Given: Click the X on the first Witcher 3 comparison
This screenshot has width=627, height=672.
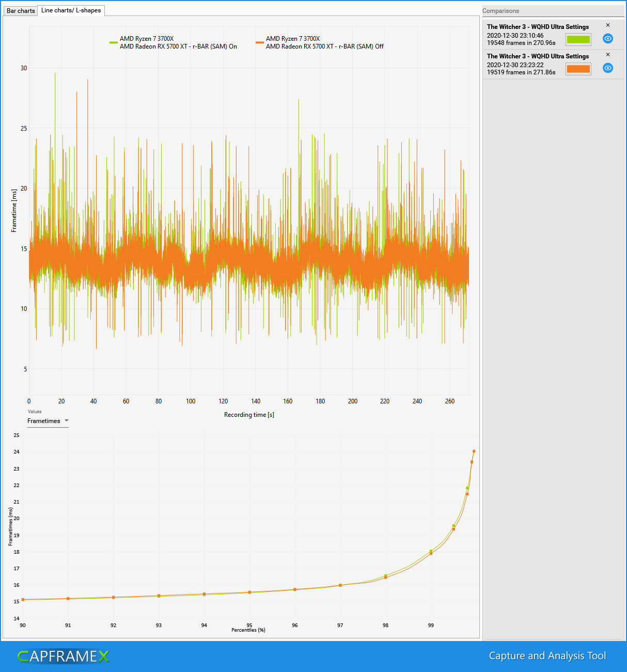Looking at the screenshot, I should [x=608, y=24].
